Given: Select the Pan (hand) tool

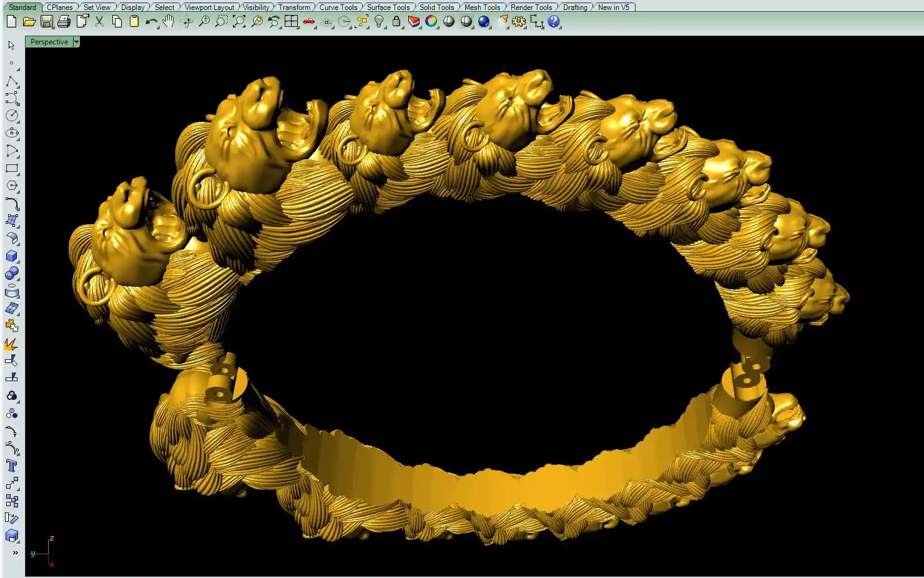Looking at the screenshot, I should click(x=169, y=22).
